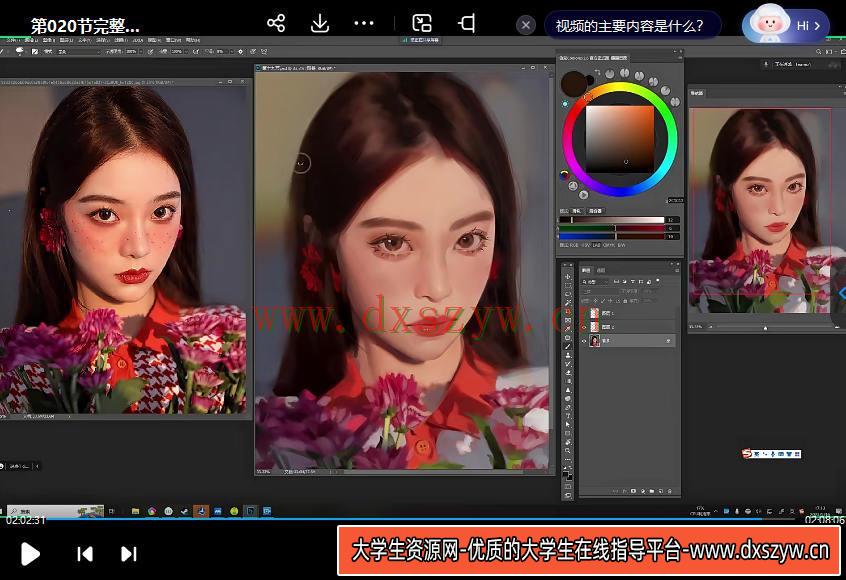
Task: Open the opacity dropdown arrow in options bar
Action: tap(141, 51)
